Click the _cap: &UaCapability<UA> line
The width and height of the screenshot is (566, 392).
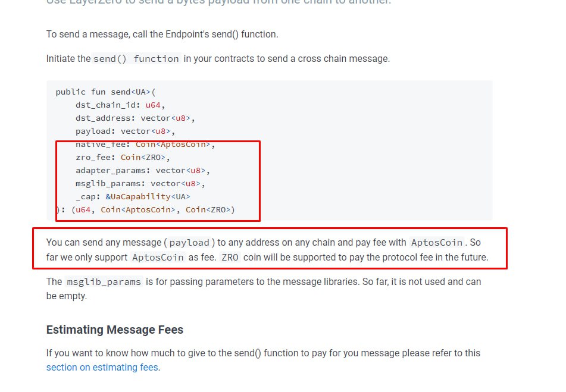(133, 196)
